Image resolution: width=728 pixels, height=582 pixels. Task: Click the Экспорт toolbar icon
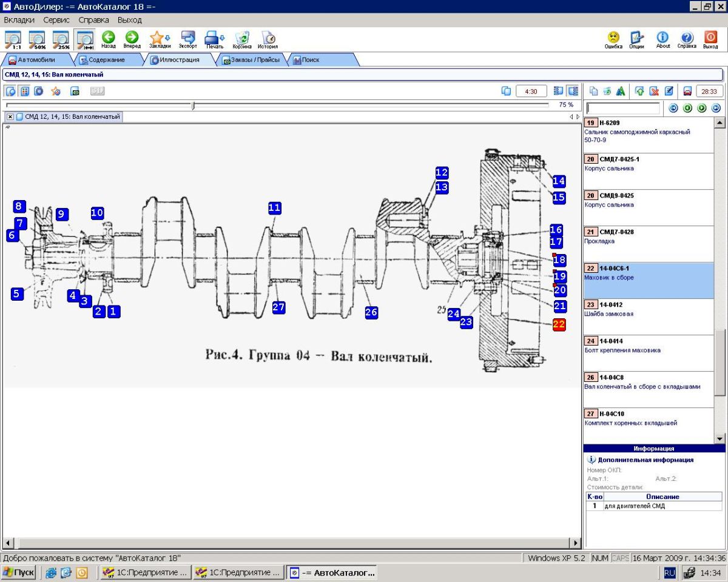188,39
